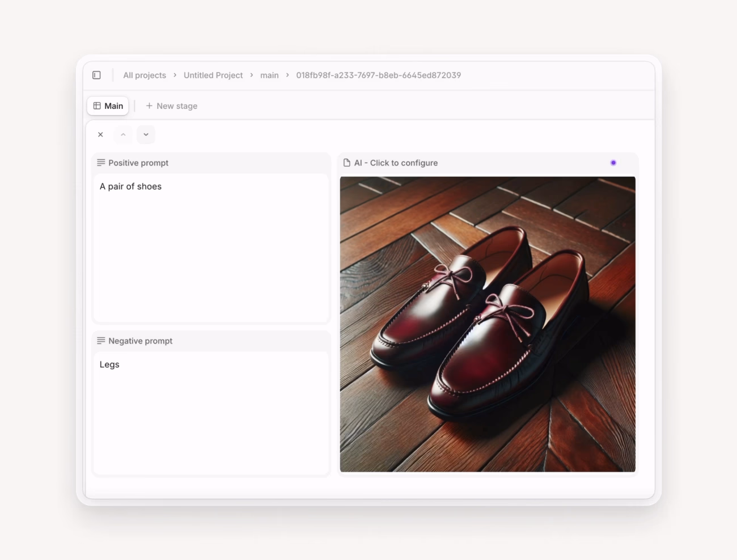The height and width of the screenshot is (560, 737).
Task: Open the main breadcrumb link
Action: click(x=269, y=75)
